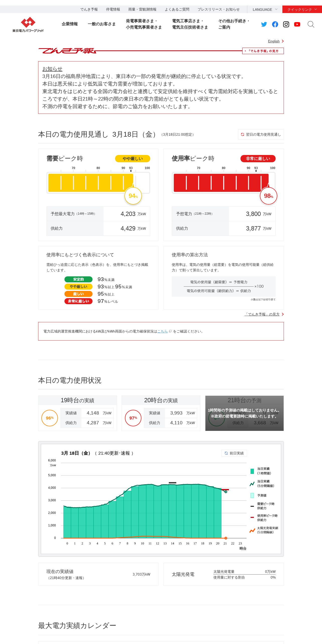This screenshot has width=322, height=644.
Task: Click the でんき予報 red title logo
Action: (x=68, y=51)
